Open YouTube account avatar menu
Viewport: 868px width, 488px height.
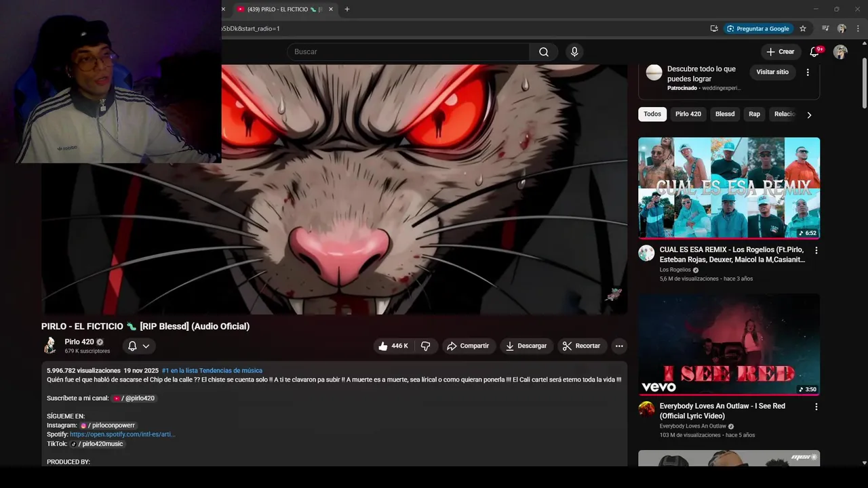tap(840, 52)
